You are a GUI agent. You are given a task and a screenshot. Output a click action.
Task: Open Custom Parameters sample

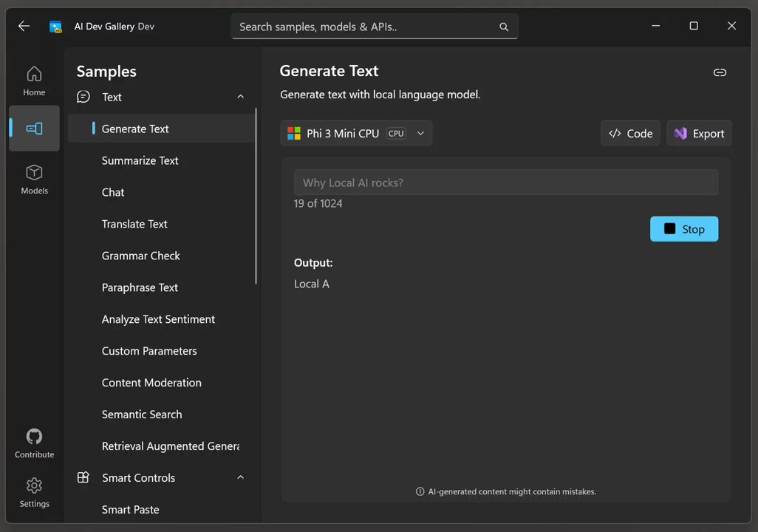click(161, 351)
